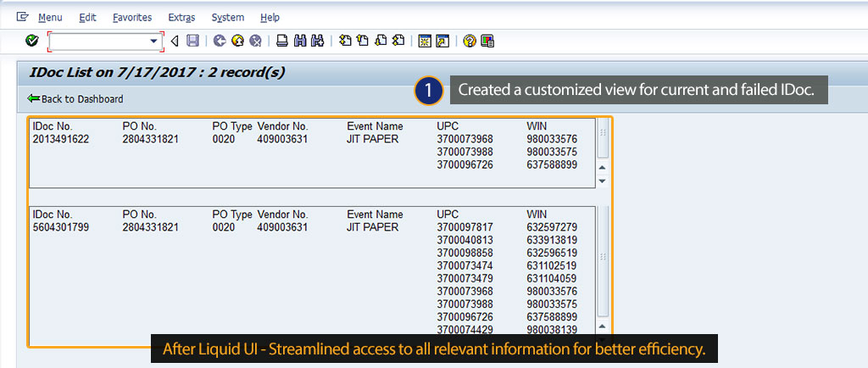Click the Print icon in toolbar
Image resolution: width=868 pixels, height=368 pixels.
282,41
